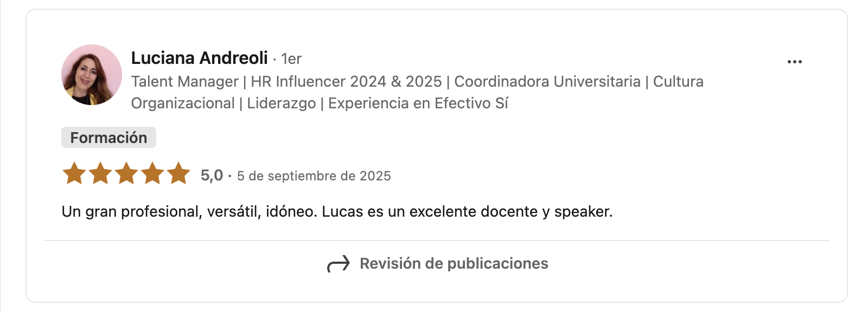Click the review text about Lucas
The image size is (868, 312).
(337, 211)
